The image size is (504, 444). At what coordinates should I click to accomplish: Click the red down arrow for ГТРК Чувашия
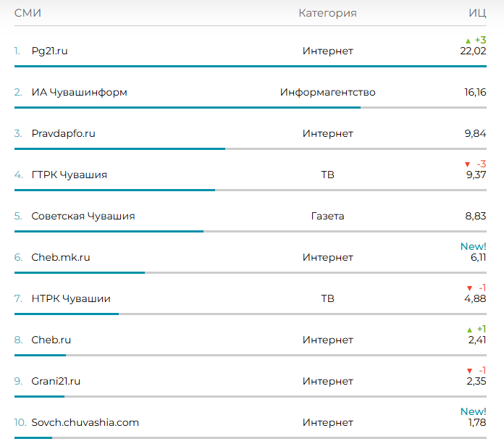(x=468, y=164)
